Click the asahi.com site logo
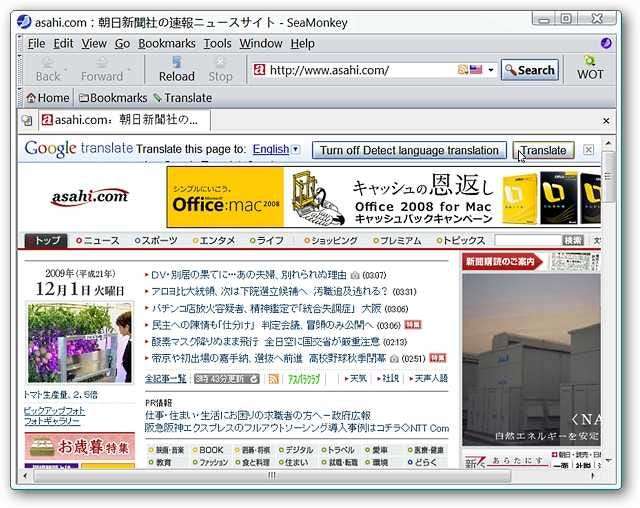640x508 pixels. tap(90, 197)
